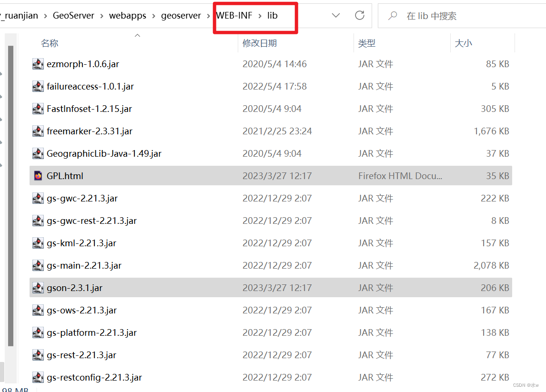This screenshot has height=392, width=546.
Task: Click the 305 KB size cell
Action: [495, 109]
